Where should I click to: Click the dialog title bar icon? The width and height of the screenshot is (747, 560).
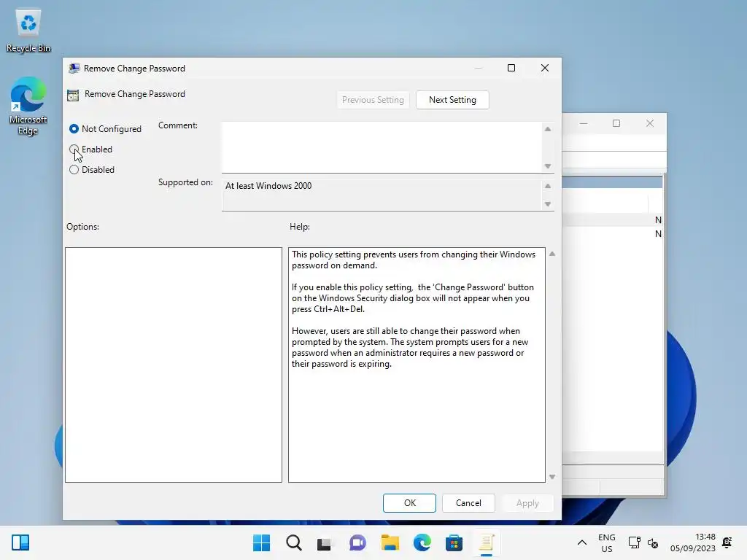[x=74, y=69]
